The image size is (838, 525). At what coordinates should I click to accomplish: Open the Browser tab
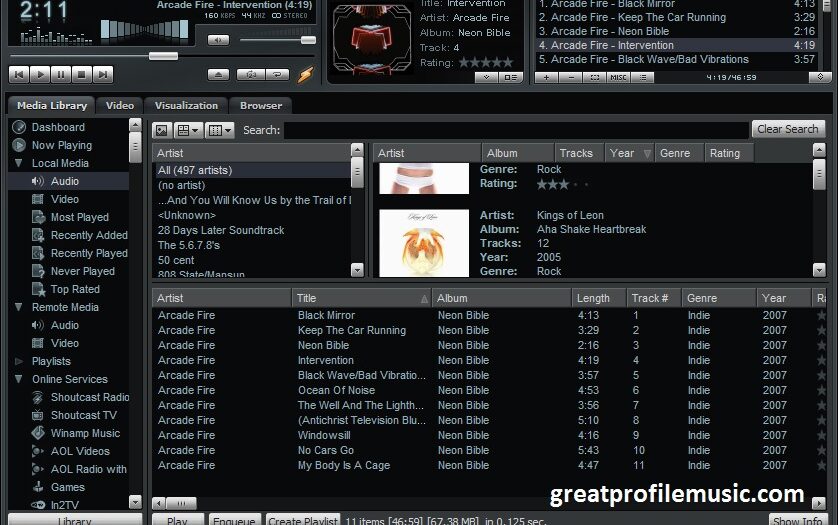pos(261,105)
